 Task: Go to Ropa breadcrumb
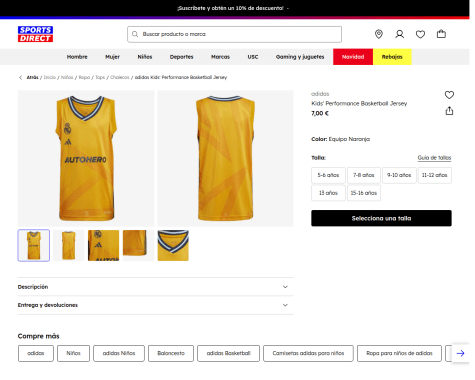[84, 77]
